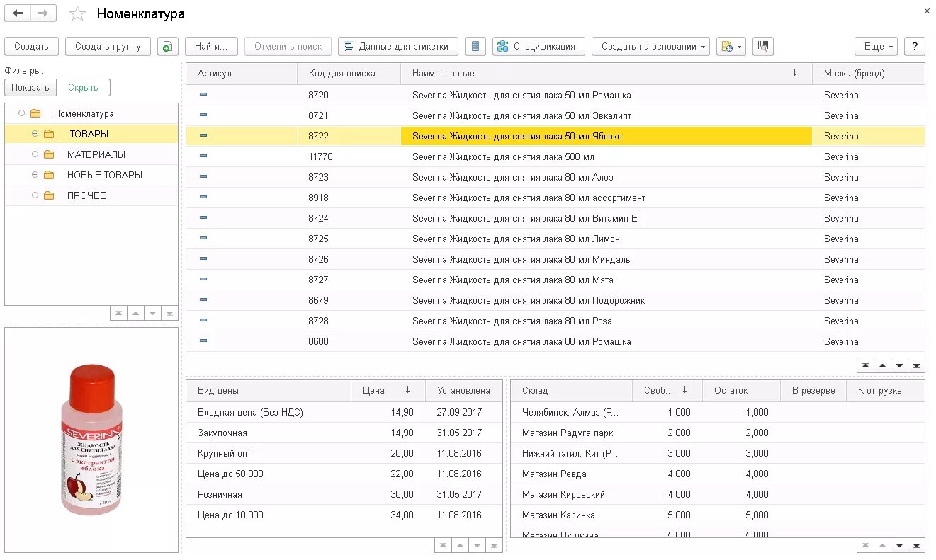Add Номенклатура to favorites with star icon
Viewport: 936px width, 560px height.
click(x=77, y=14)
